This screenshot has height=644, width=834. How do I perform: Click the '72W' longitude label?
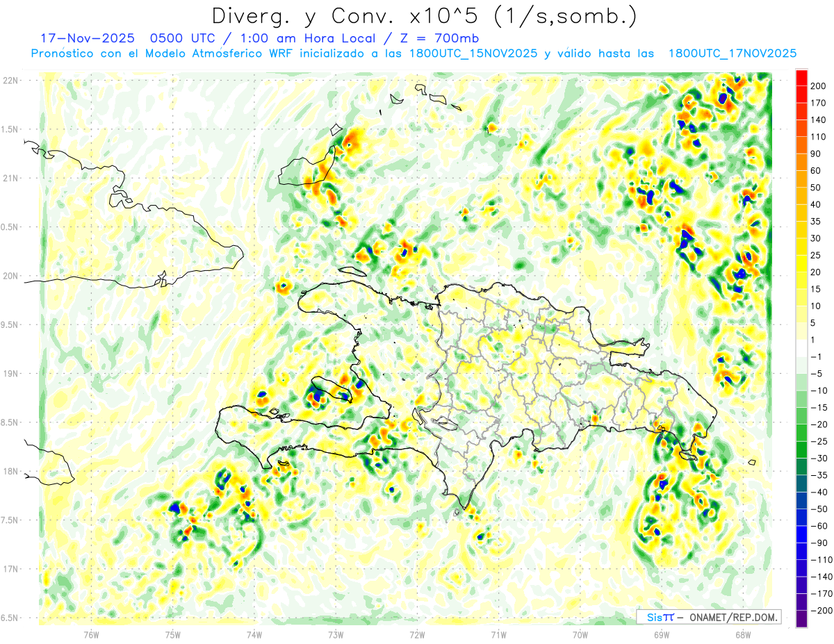(x=417, y=634)
